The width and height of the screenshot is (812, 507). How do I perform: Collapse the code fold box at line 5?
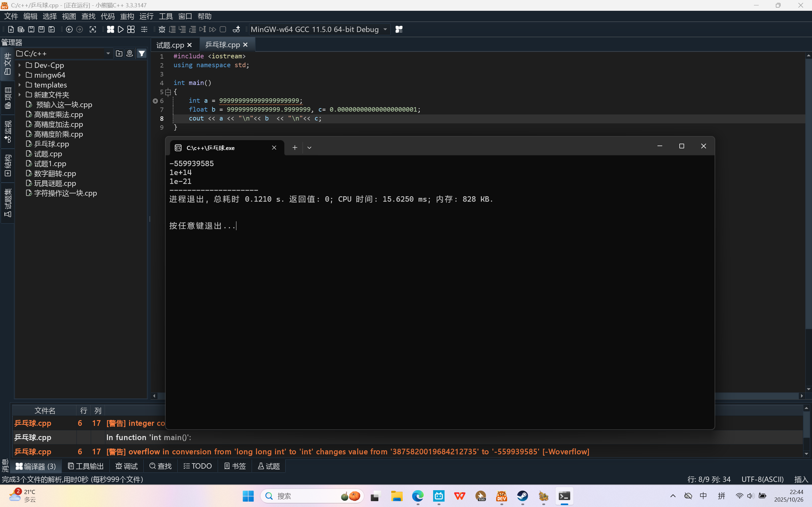(x=168, y=92)
